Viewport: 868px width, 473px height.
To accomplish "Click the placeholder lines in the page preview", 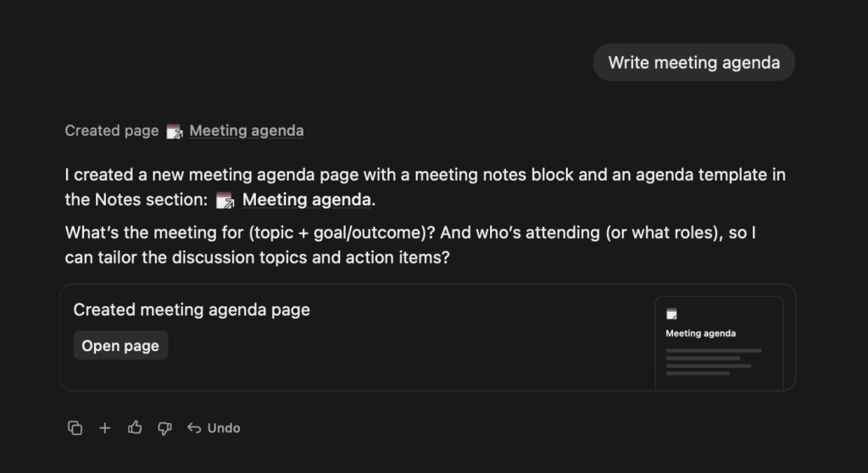I will click(712, 361).
